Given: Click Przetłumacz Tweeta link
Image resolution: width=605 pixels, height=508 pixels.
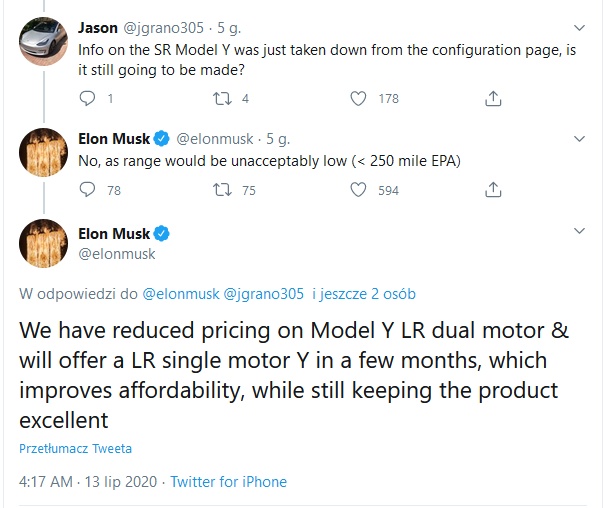Looking at the screenshot, I should coord(76,449).
